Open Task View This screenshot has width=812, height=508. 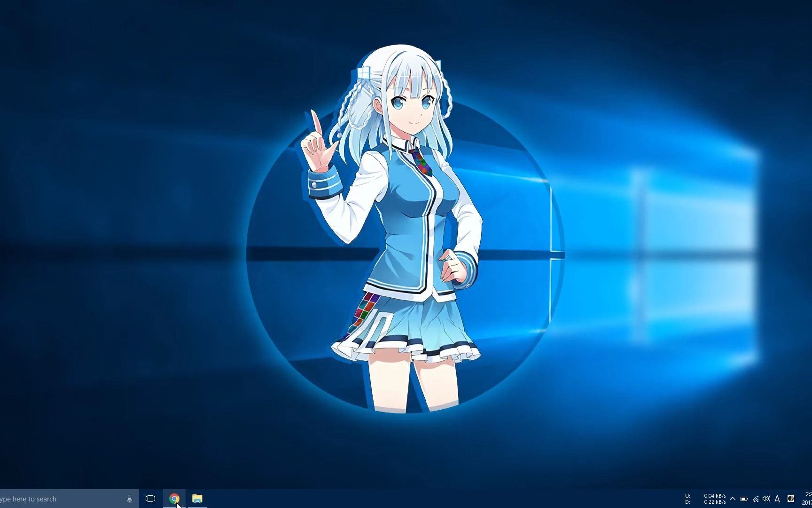[150, 499]
